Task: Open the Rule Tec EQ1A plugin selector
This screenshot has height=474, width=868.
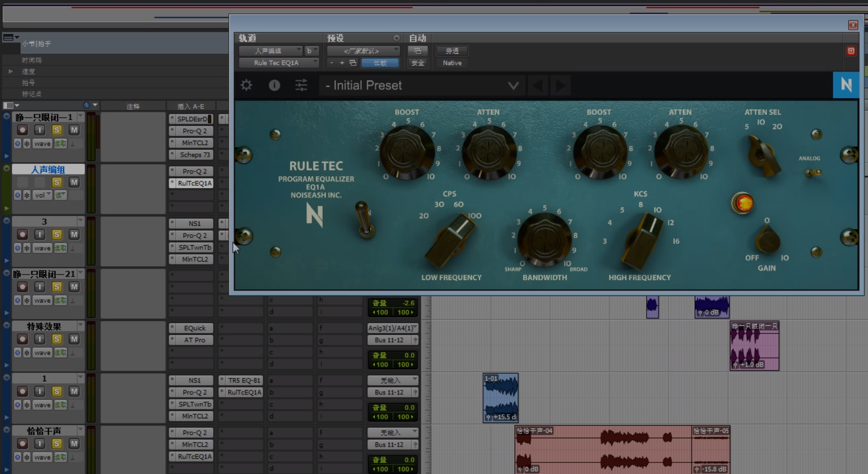Action: 279,63
